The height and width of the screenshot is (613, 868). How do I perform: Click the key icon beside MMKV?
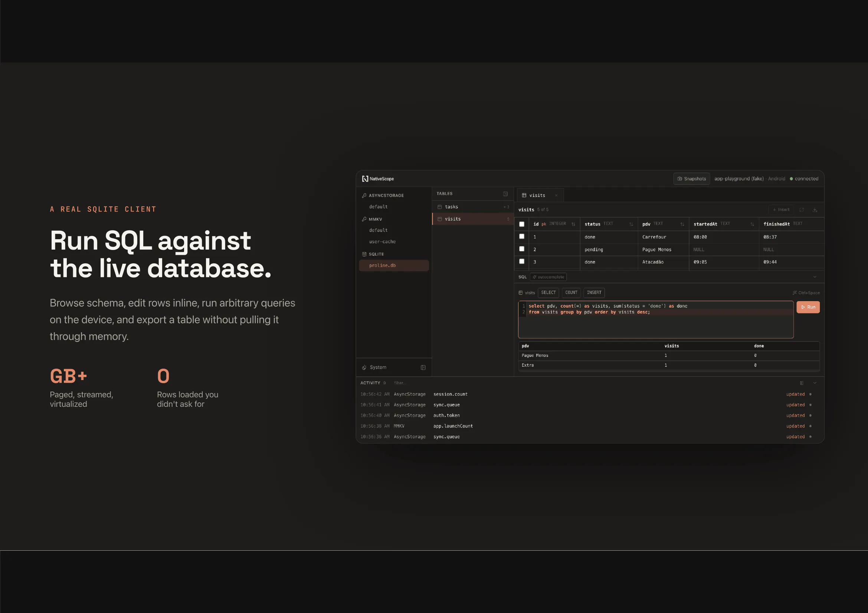[364, 219]
